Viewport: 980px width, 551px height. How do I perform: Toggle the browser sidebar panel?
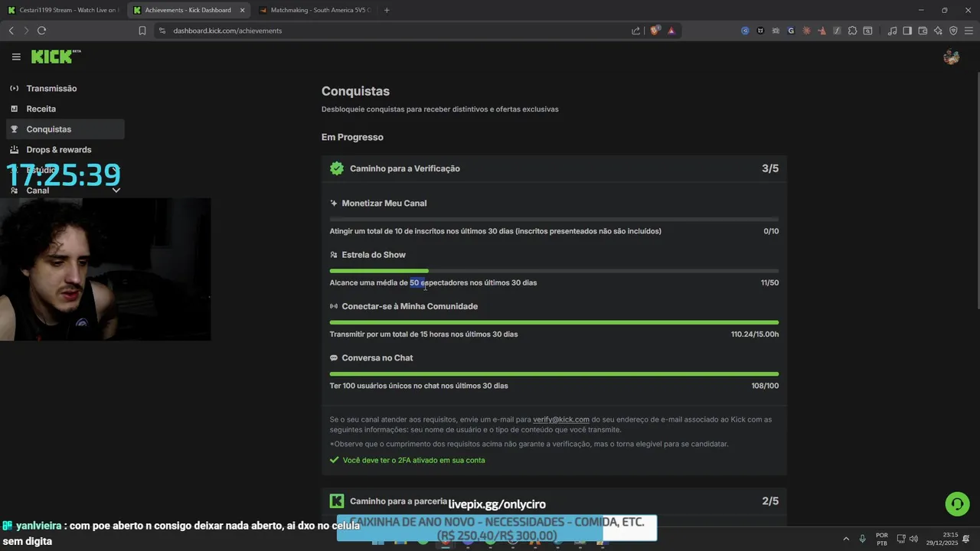coord(907,31)
